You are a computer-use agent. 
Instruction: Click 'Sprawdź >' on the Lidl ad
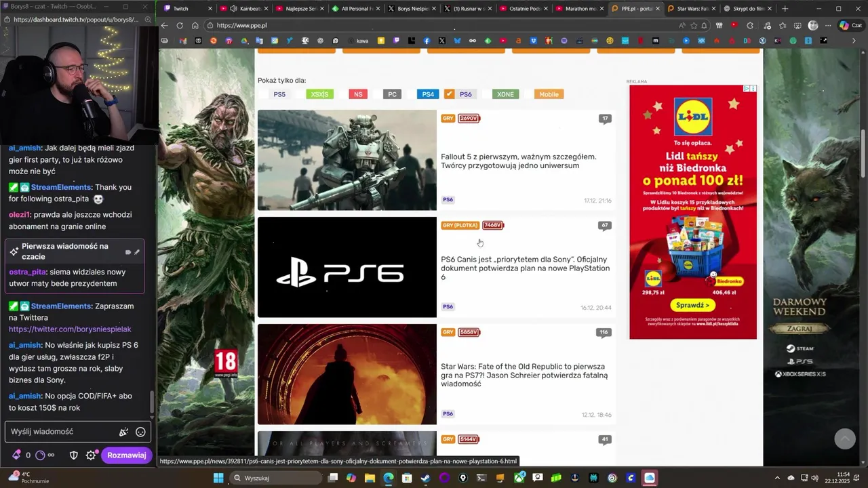(692, 305)
